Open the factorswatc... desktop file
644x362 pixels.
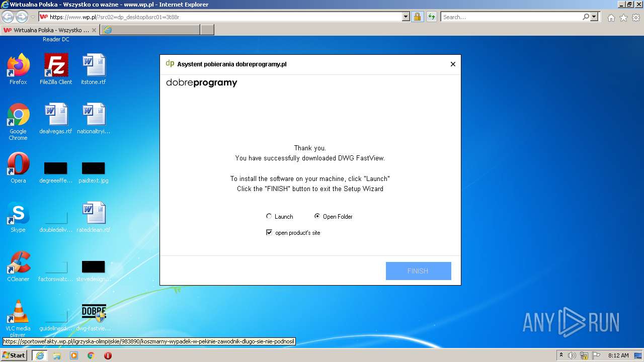click(56, 270)
